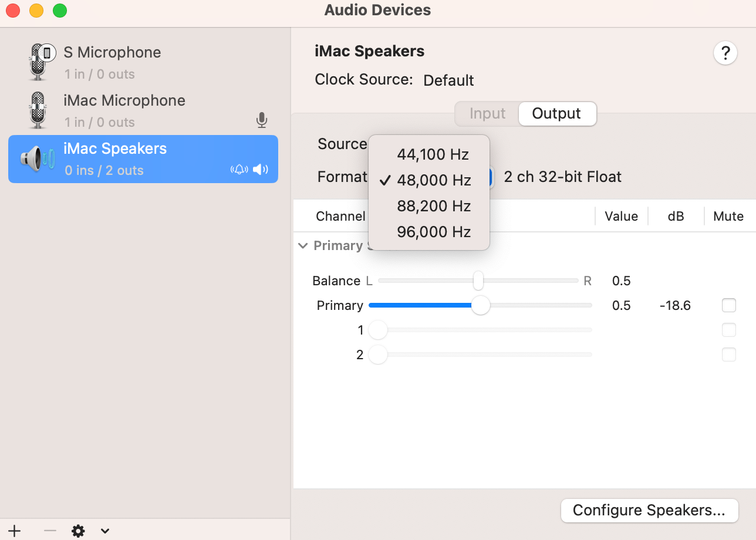Choose 88,200 Hz sample rate

[x=429, y=206]
